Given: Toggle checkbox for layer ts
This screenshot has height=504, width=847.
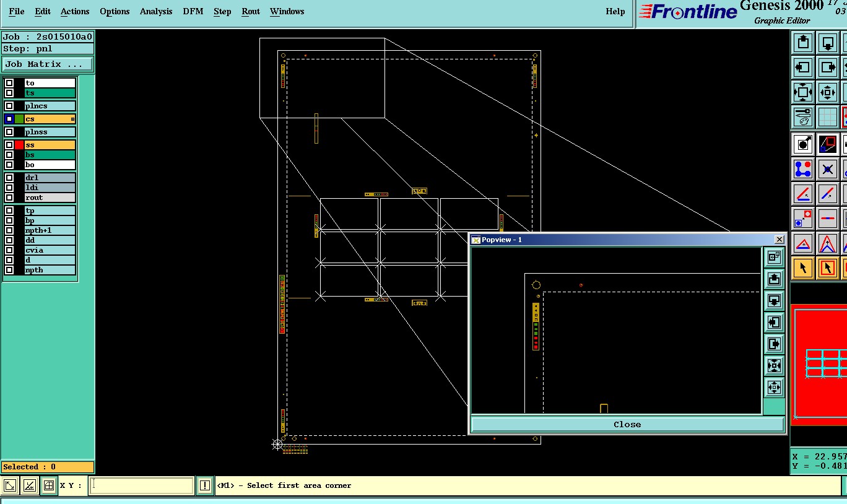Looking at the screenshot, I should point(9,93).
